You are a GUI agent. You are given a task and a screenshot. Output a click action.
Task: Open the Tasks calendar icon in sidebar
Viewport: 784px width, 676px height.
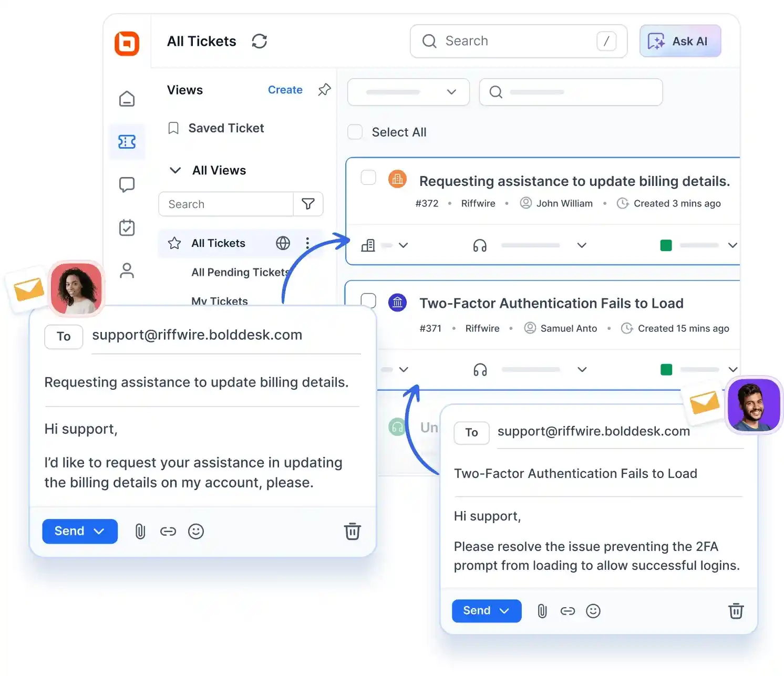(x=127, y=227)
